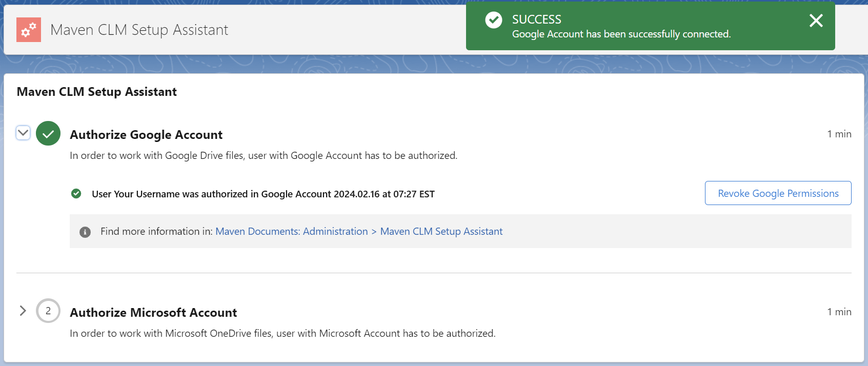
Task: Click the Authorize Google Account heading
Action: (x=146, y=135)
